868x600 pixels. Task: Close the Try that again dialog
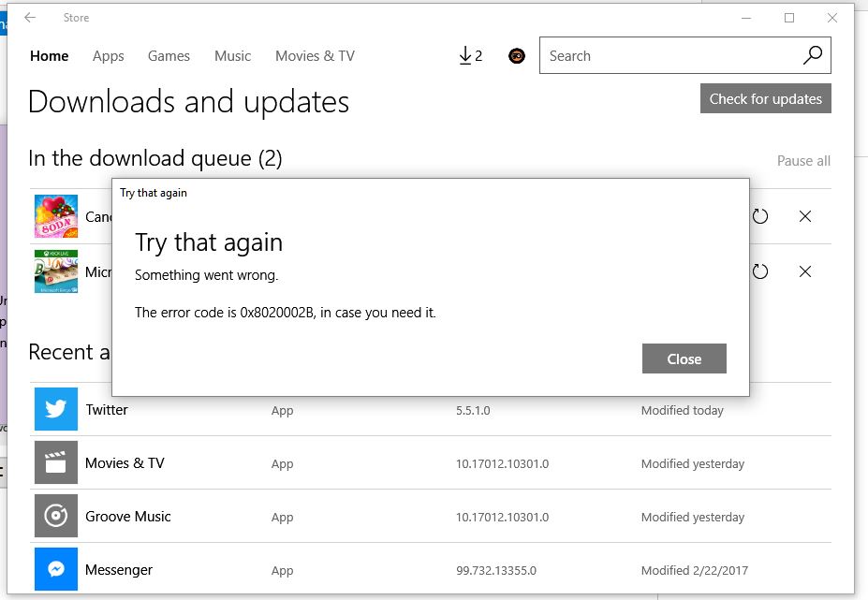coord(684,359)
